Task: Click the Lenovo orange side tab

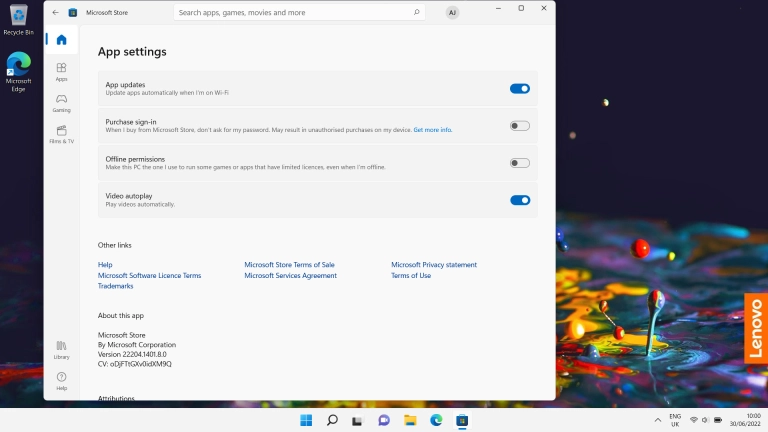Action: pyautogui.click(x=756, y=328)
